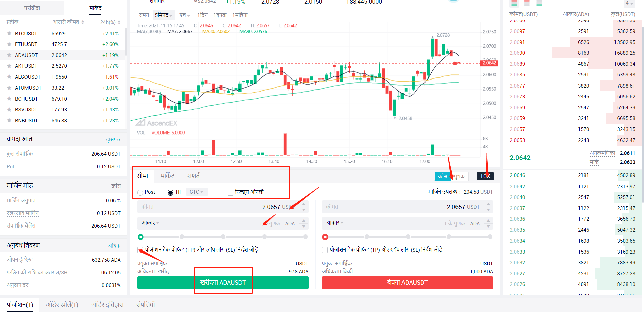Toggle the favorite star for BCHUSDT
The width and height of the screenshot is (644, 316).
pyautogui.click(x=9, y=99)
